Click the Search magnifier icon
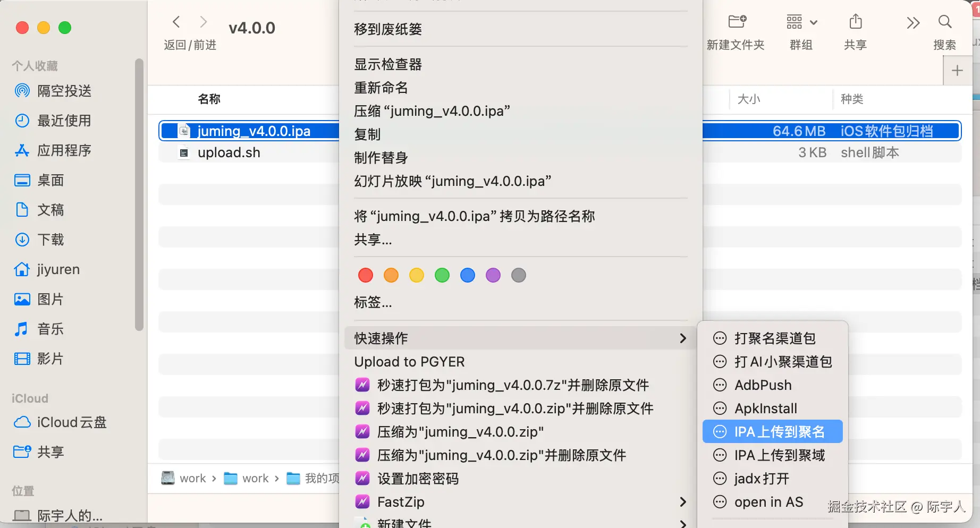The height and width of the screenshot is (528, 980). point(945,22)
